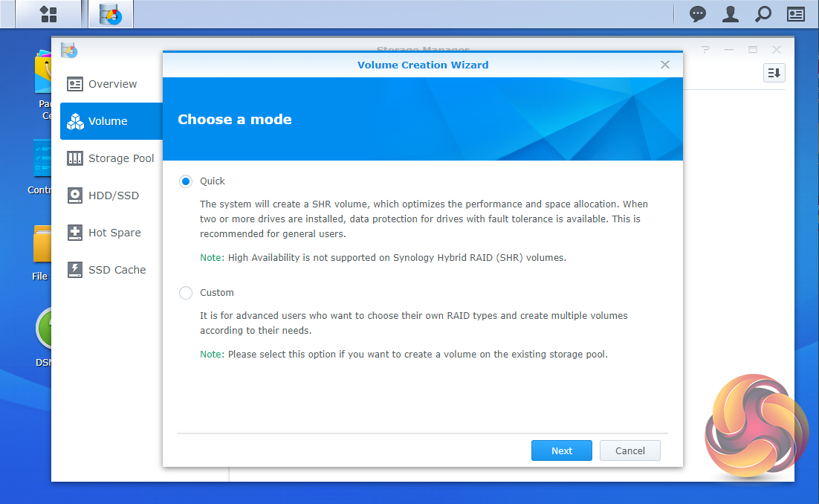This screenshot has width=819, height=504.
Task: Click the Overview sidebar icon
Action: [x=75, y=84]
